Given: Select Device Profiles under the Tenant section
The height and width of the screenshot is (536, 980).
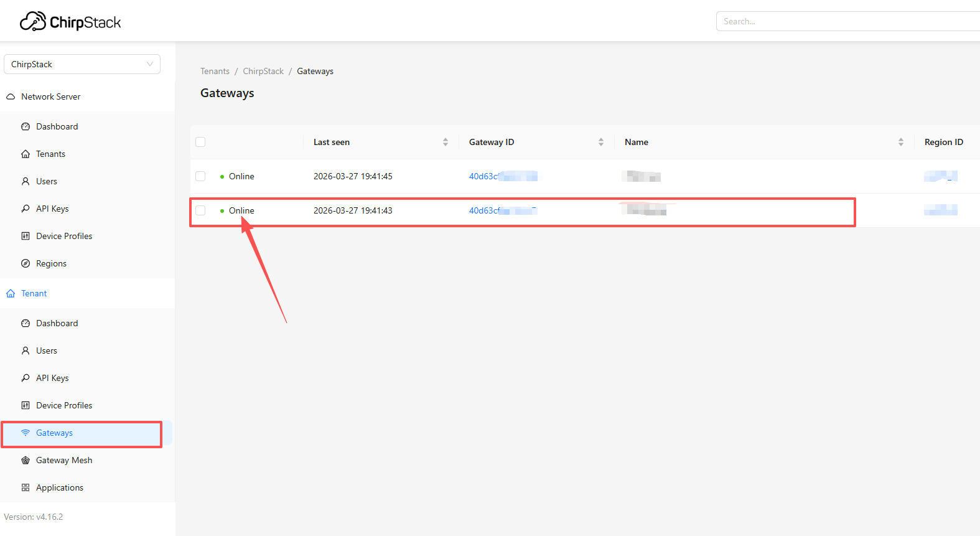Looking at the screenshot, I should (x=64, y=405).
